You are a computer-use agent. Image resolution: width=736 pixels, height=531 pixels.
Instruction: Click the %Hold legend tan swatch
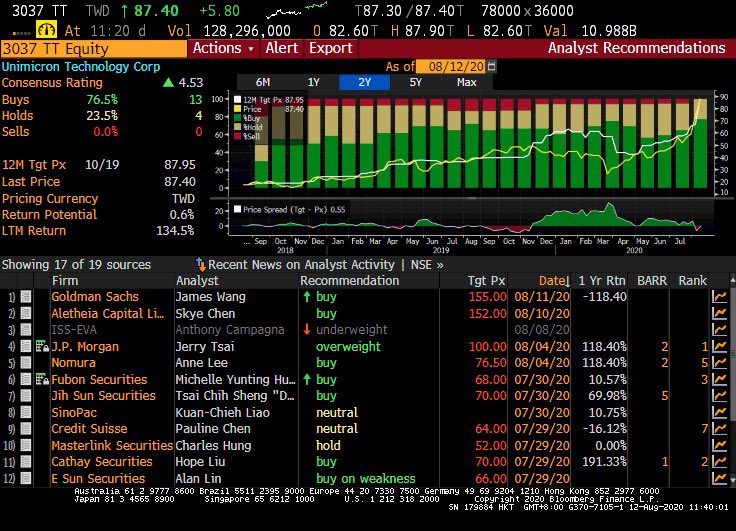pyautogui.click(x=238, y=127)
